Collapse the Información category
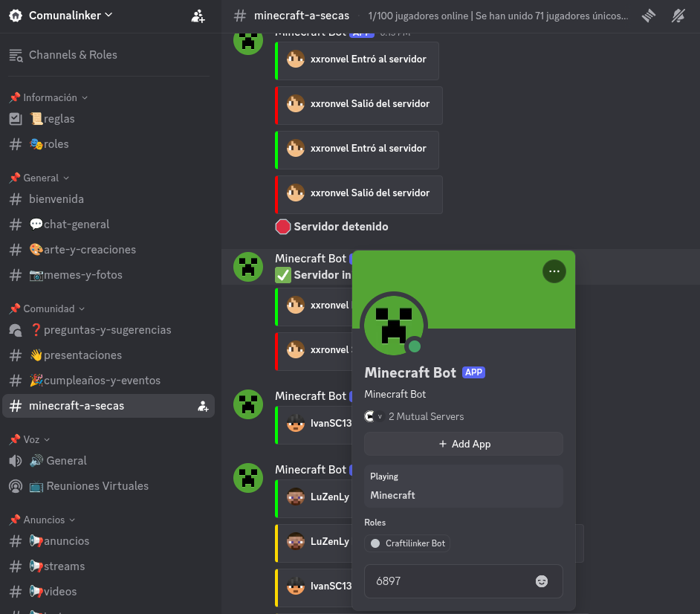The image size is (700, 614). (48, 97)
